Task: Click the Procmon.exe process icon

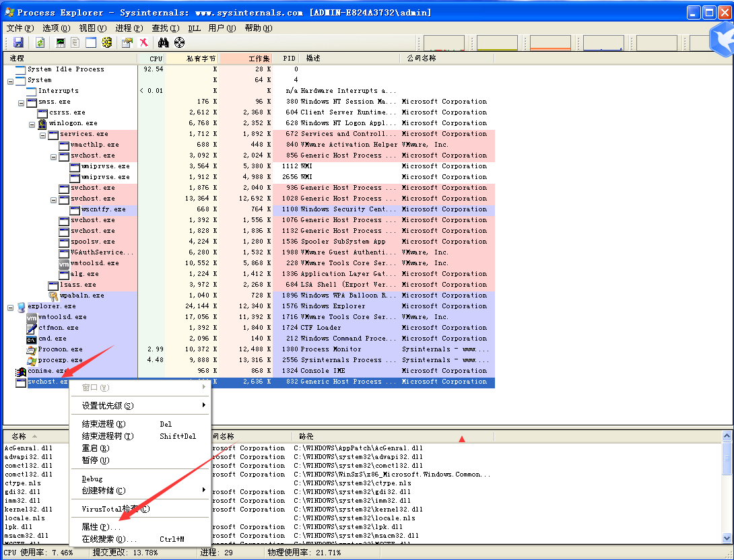Action: [x=32, y=349]
